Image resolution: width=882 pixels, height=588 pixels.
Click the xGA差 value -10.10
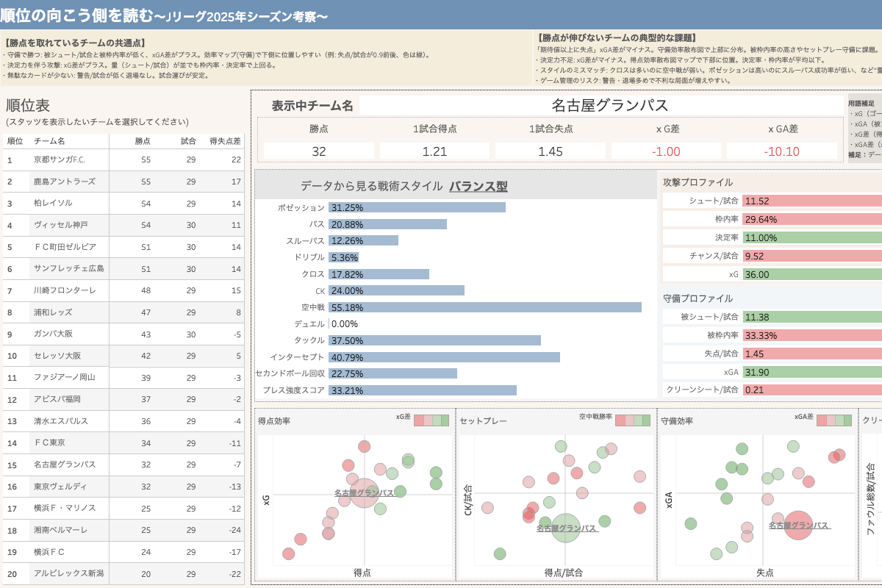[x=782, y=151]
